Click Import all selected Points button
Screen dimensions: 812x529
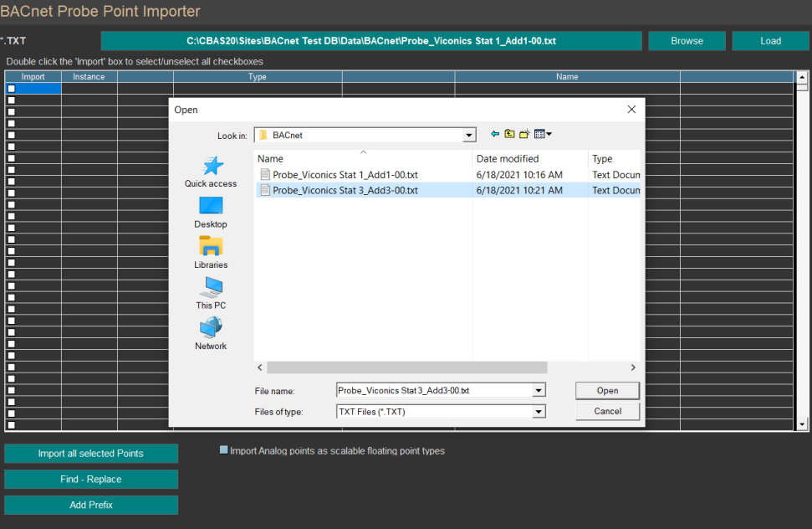click(91, 454)
